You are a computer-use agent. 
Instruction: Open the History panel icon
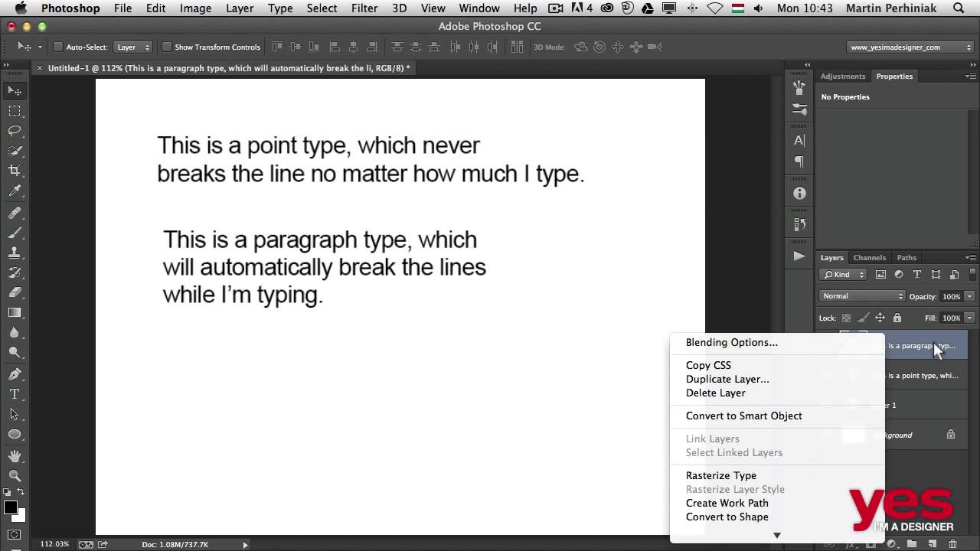pos(799,223)
